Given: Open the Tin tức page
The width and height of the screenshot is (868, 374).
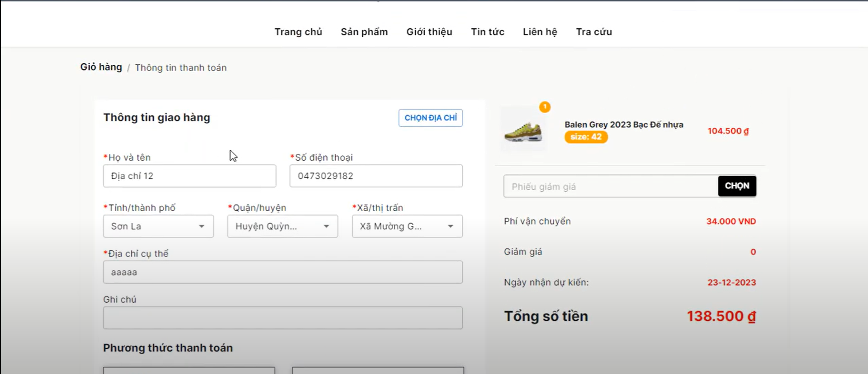Looking at the screenshot, I should [x=488, y=32].
